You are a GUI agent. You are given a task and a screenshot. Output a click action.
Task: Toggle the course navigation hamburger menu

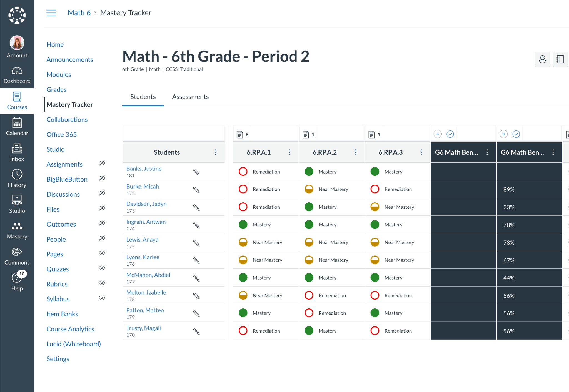pos(51,13)
